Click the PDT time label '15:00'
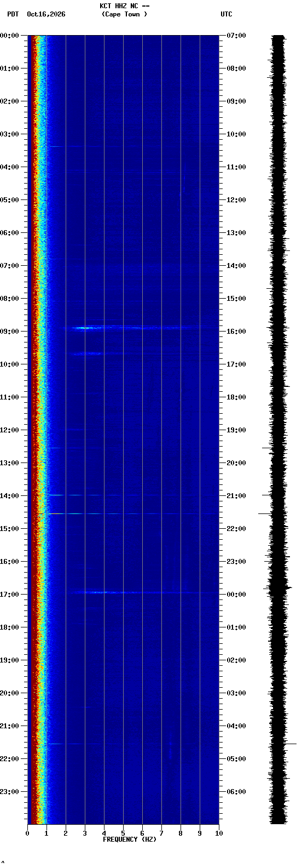The width and height of the screenshot is (302, 868). click(x=9, y=529)
